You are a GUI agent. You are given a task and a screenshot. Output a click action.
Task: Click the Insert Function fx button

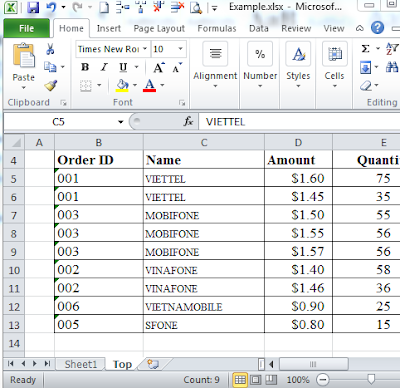188,121
